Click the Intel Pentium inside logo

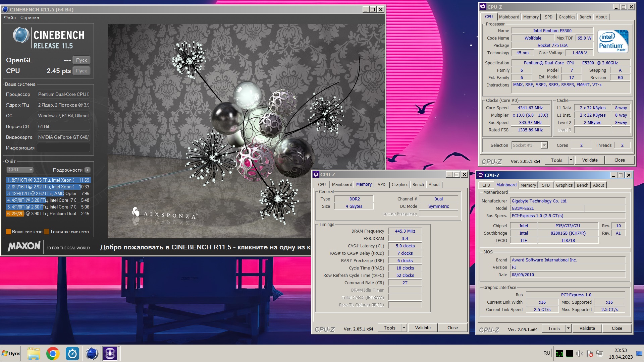[613, 41]
